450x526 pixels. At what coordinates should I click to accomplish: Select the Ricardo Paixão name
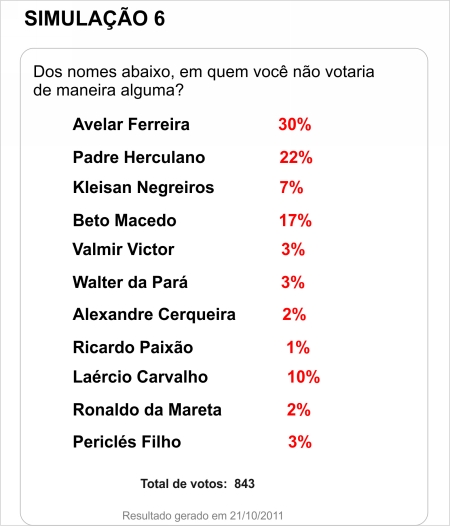[x=133, y=347]
